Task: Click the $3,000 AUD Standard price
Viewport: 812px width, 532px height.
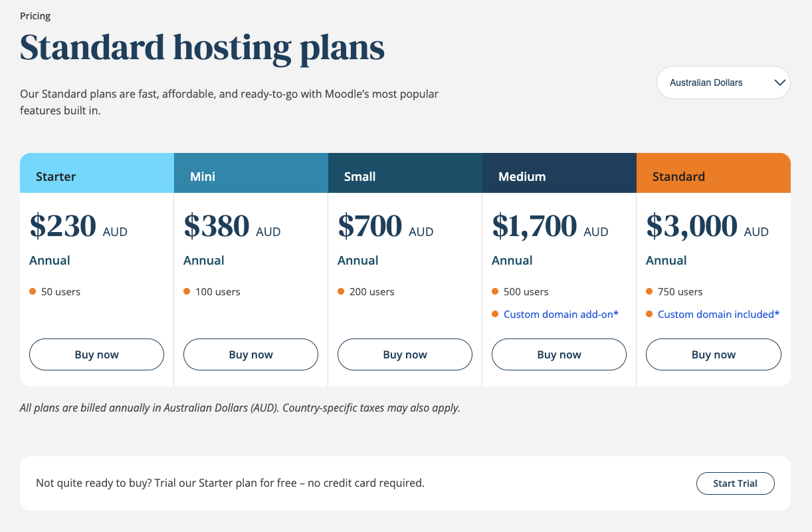Action: [x=707, y=226]
